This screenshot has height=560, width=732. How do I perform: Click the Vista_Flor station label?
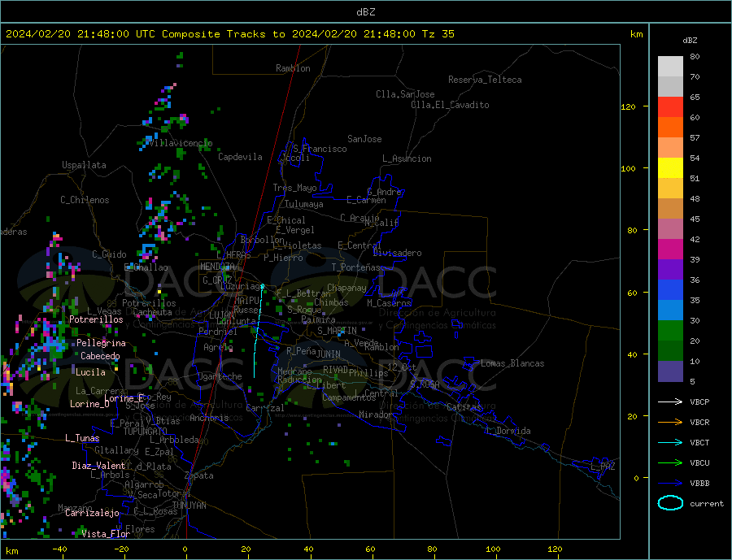click(x=106, y=534)
